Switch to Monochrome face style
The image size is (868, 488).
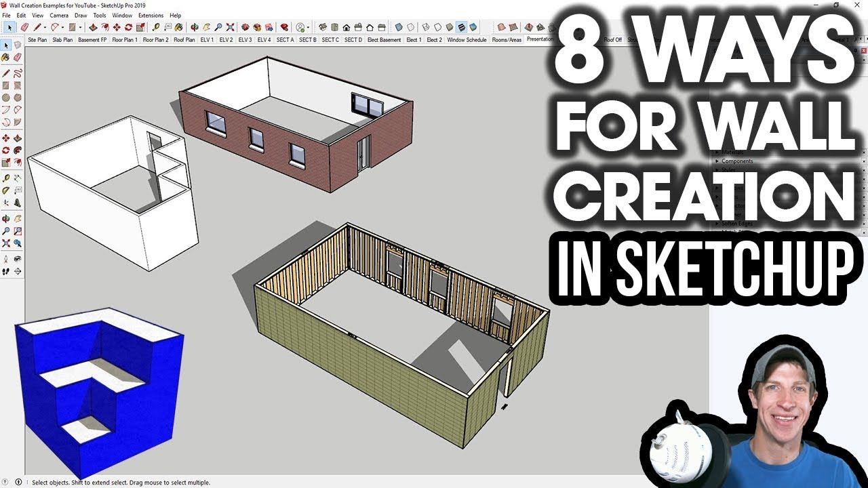coord(473,27)
